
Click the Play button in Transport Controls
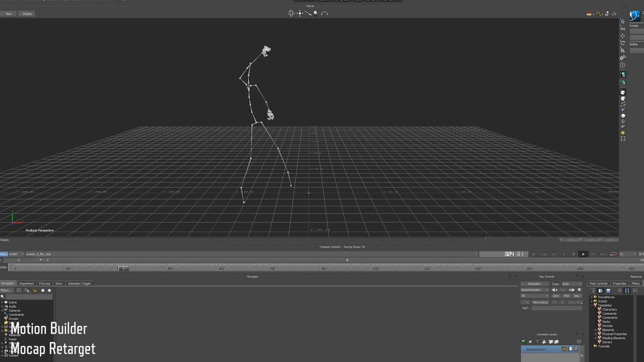(583, 254)
